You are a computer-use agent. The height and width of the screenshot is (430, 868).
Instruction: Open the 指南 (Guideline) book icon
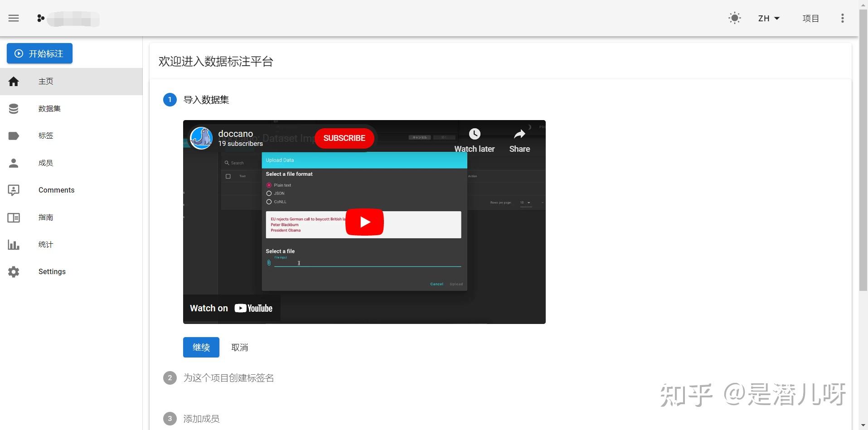[14, 217]
